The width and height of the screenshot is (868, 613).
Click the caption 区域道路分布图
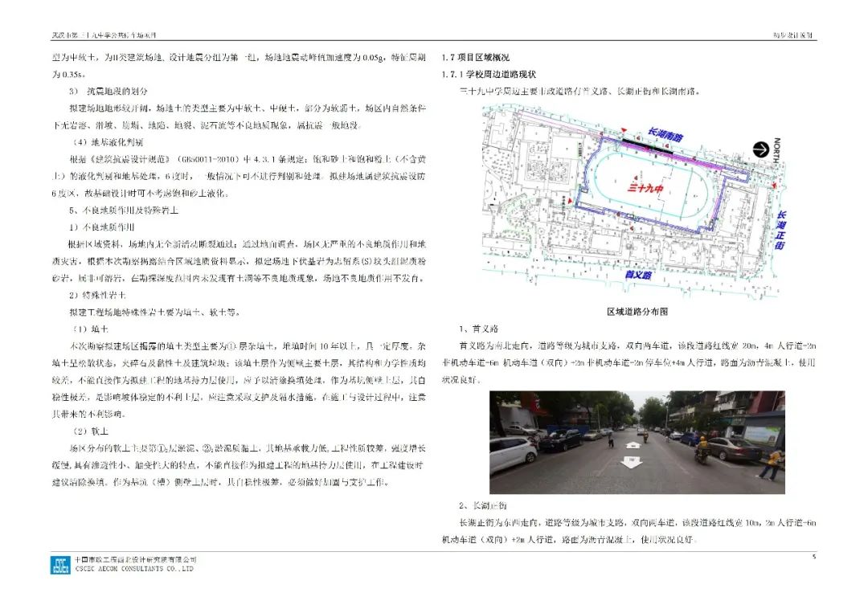coord(637,312)
